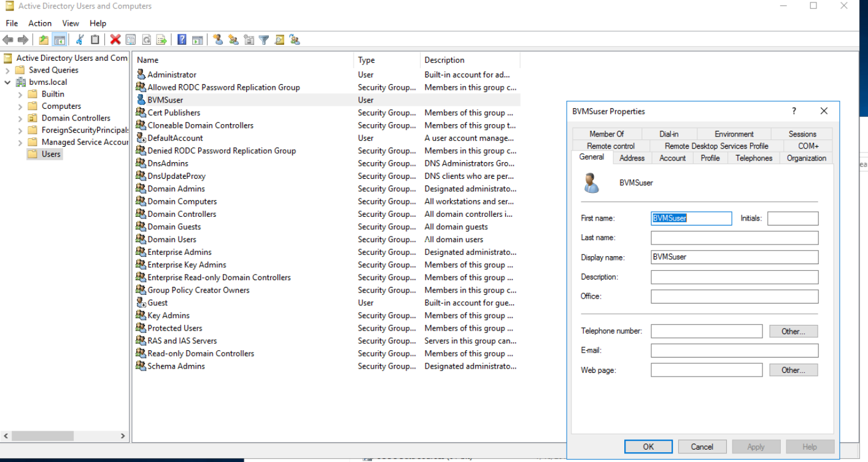Click the filter funnel toolbar icon

[264, 40]
